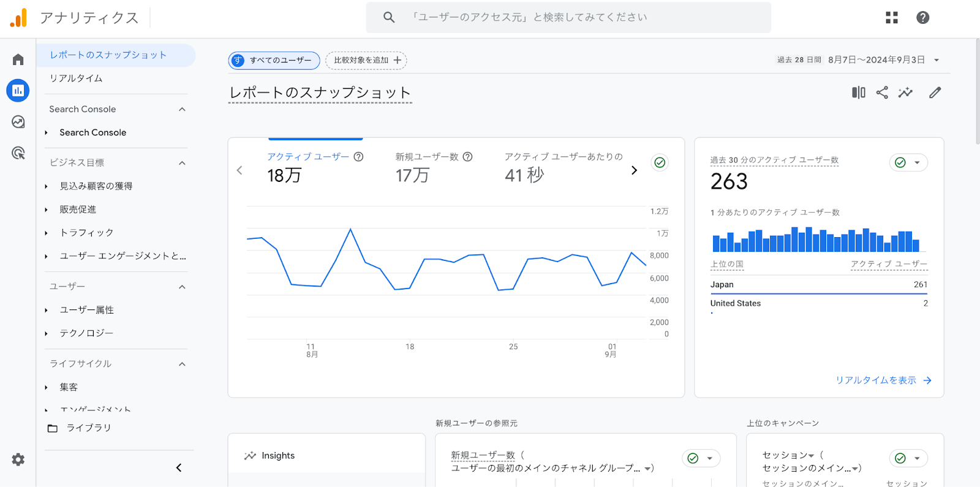Screen dimensions: 980x487
Task: Click the Japan country row
Action: tap(819, 285)
